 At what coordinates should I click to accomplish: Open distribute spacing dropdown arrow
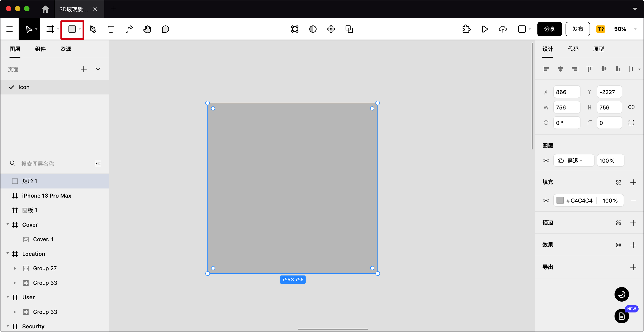click(x=639, y=69)
